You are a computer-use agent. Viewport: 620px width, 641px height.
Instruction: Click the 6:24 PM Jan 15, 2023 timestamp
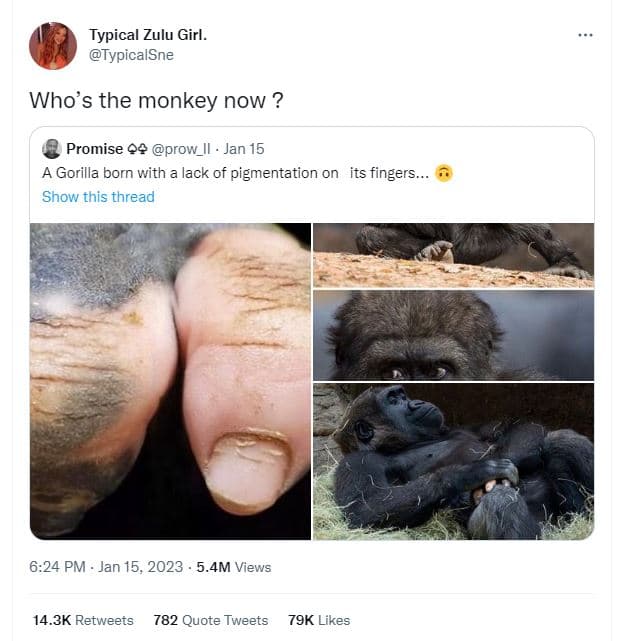click(106, 567)
